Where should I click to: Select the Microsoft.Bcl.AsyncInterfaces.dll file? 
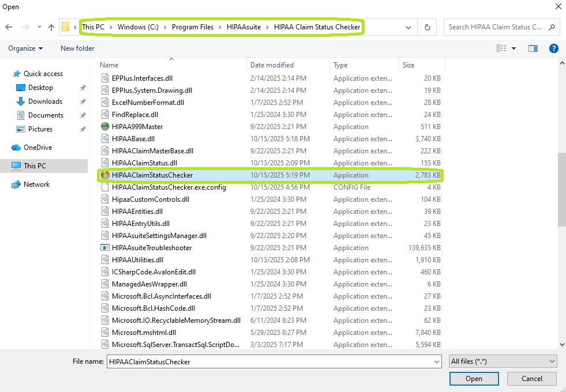(x=162, y=296)
